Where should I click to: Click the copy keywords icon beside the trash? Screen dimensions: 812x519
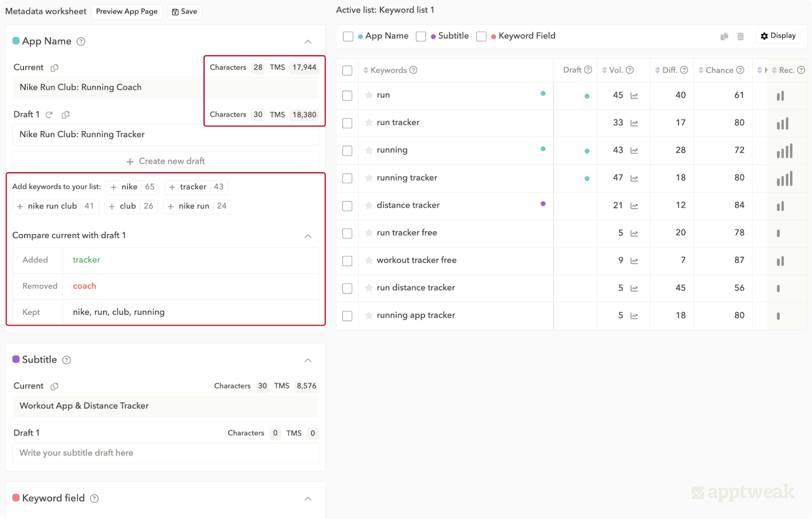pyautogui.click(x=724, y=36)
